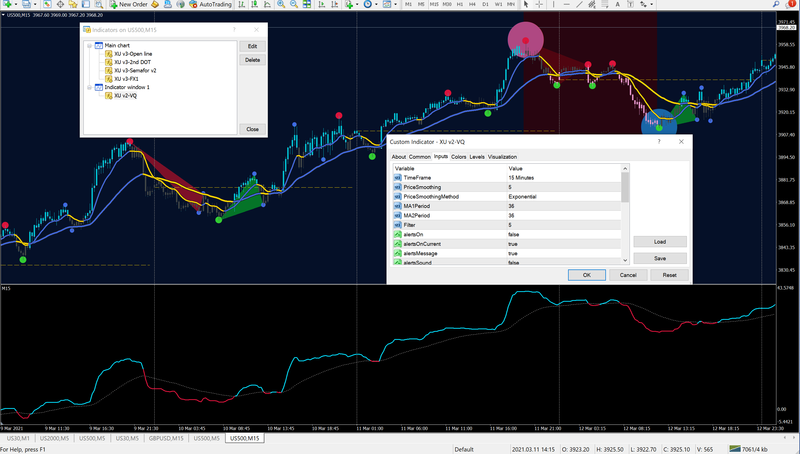The image size is (800, 454).
Task: Click the XU v2-VQ indicator icon
Action: pos(109,96)
